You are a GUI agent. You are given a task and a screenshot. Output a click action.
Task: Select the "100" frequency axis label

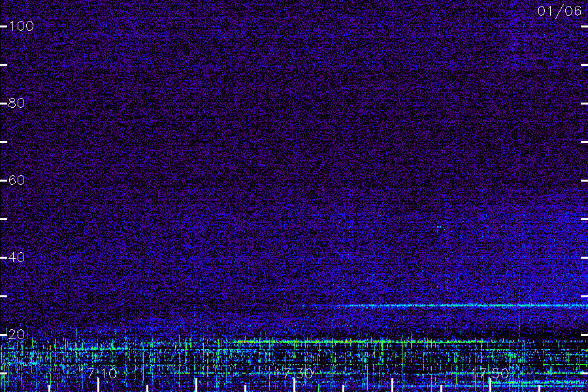tap(21, 26)
